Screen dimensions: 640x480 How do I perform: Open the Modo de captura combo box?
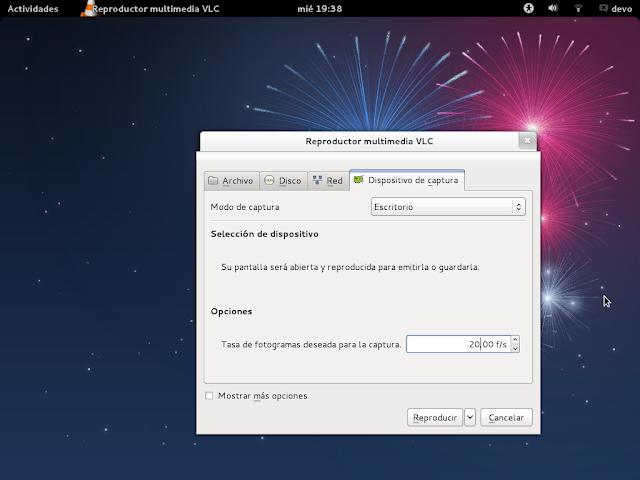pos(448,207)
